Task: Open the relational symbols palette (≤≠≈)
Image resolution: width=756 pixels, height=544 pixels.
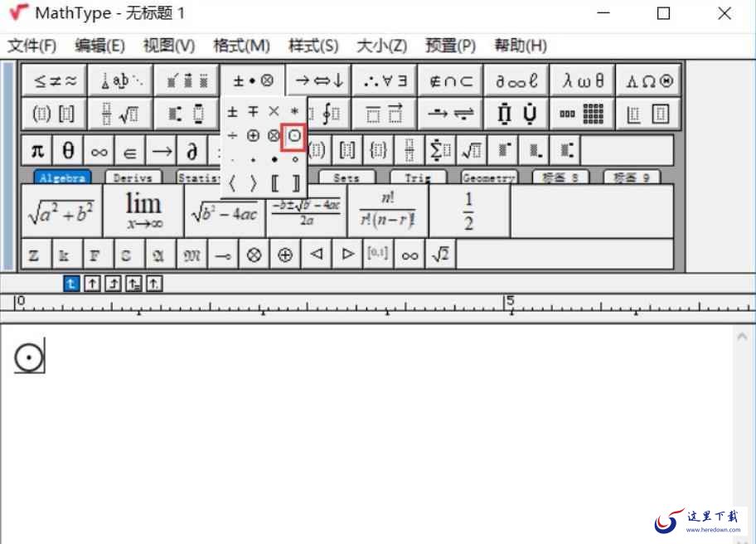Action: pos(55,80)
